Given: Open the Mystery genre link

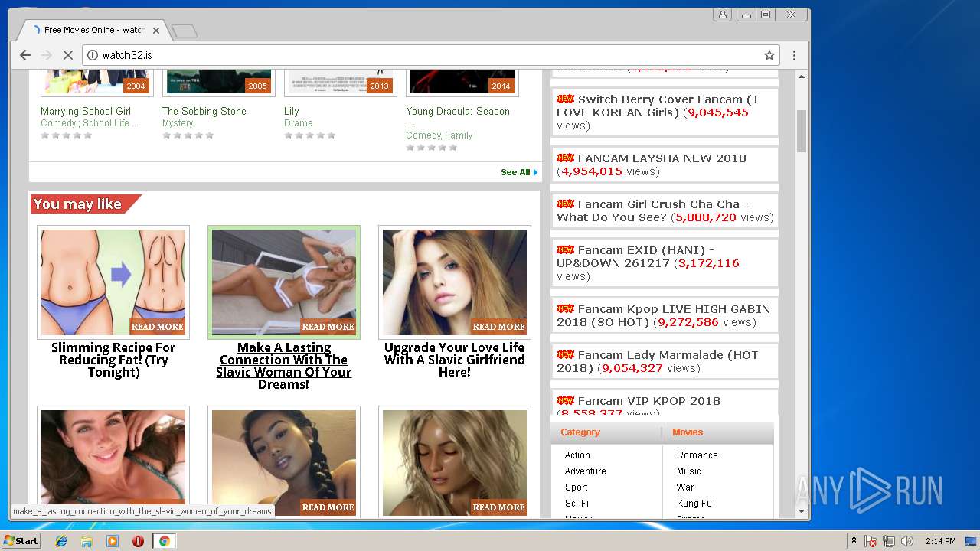Looking at the screenshot, I should click(178, 123).
